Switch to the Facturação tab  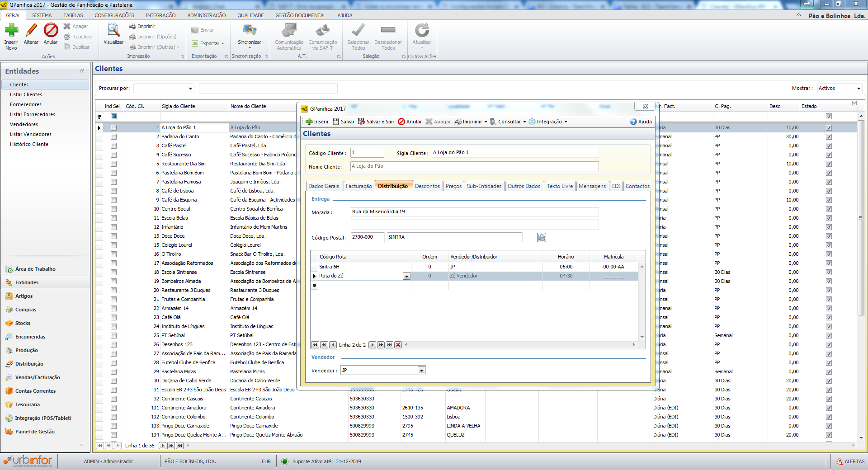(x=359, y=186)
